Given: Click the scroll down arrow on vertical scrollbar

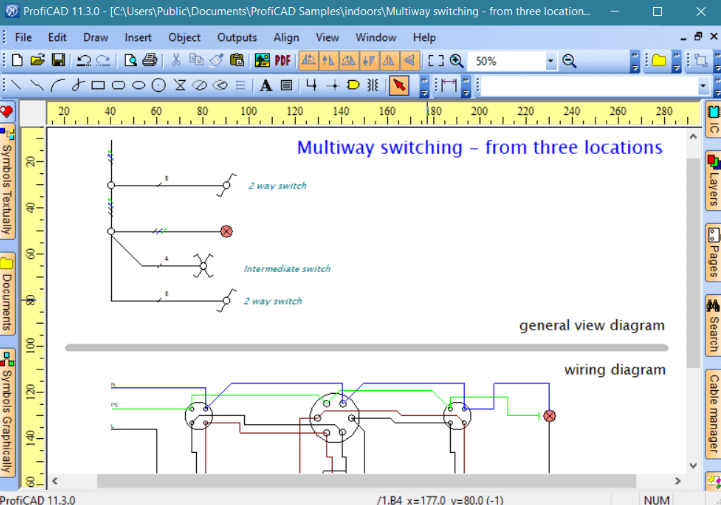Looking at the screenshot, I should pos(693,465).
